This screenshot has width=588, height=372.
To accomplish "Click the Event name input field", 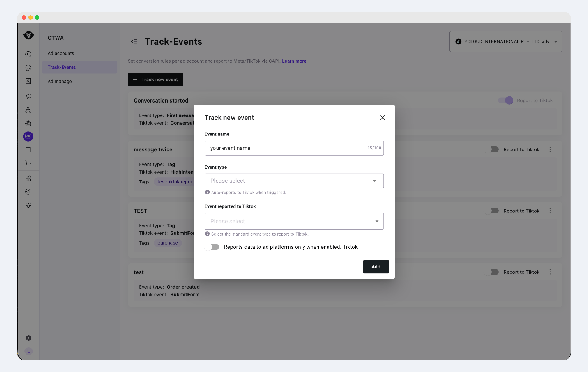I will tap(294, 148).
